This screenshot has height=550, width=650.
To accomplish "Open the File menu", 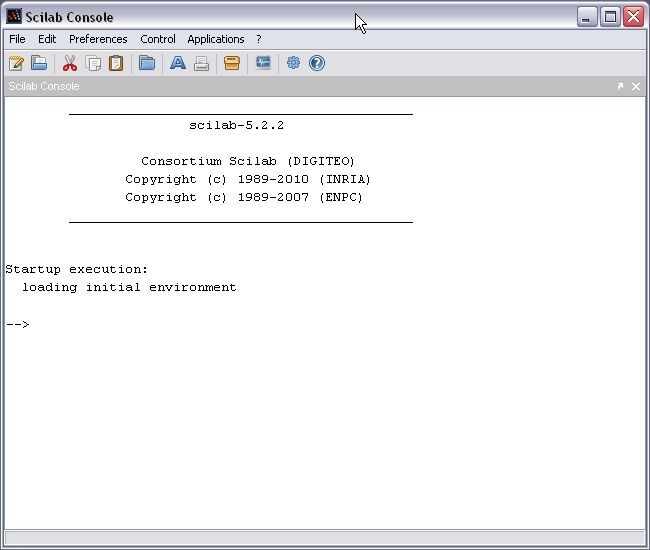I will click(17, 39).
